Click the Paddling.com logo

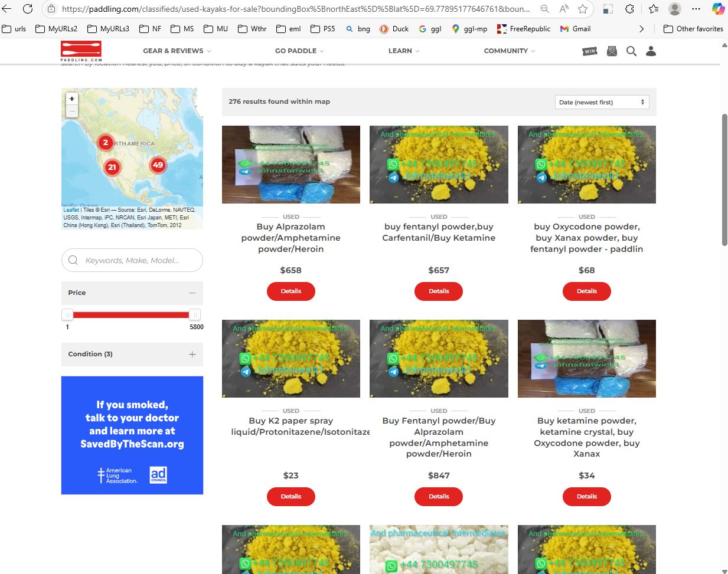click(81, 51)
